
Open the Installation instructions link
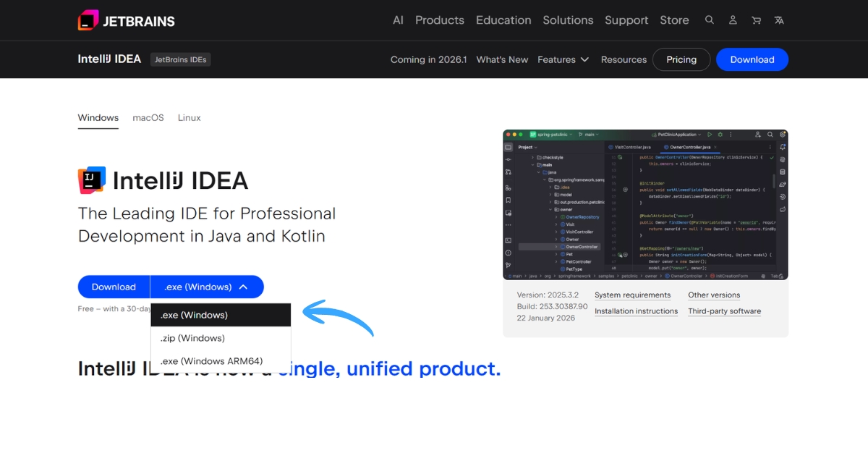[x=637, y=311]
